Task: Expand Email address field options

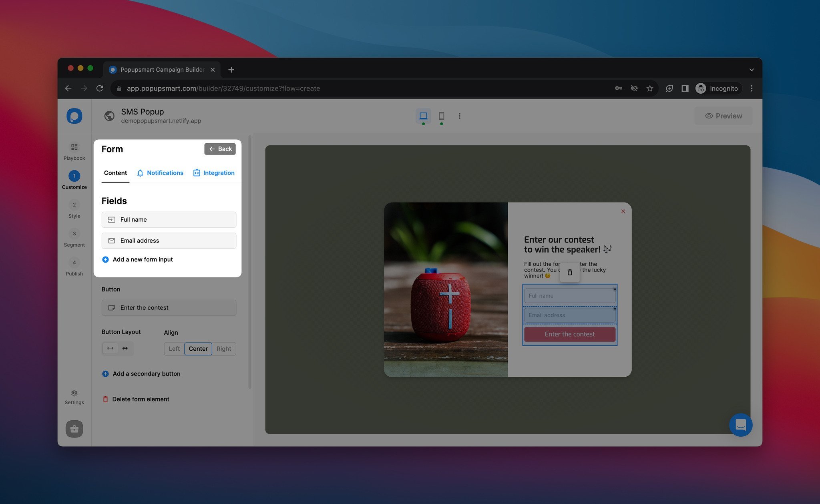Action: tap(169, 241)
